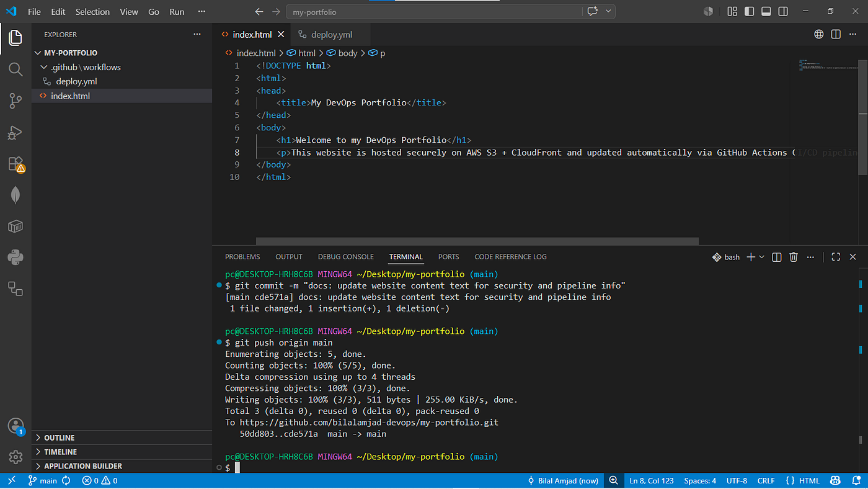Go back with the navigation arrow

point(260,12)
